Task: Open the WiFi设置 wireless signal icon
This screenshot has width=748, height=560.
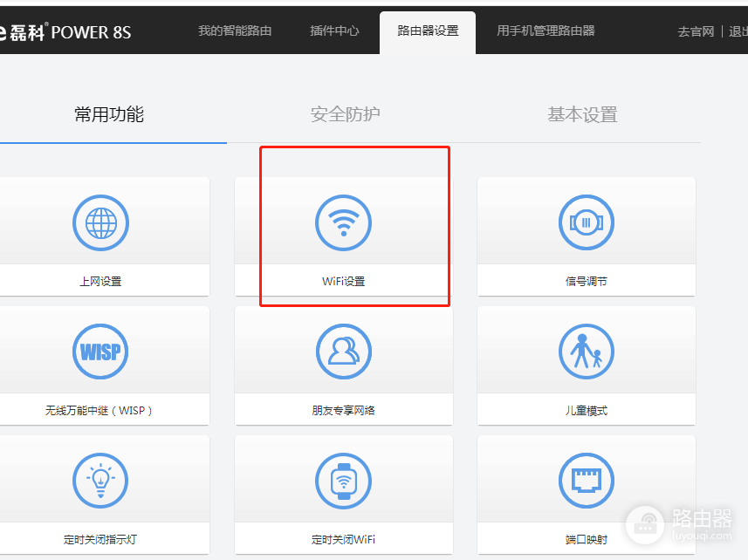Action: (344, 222)
